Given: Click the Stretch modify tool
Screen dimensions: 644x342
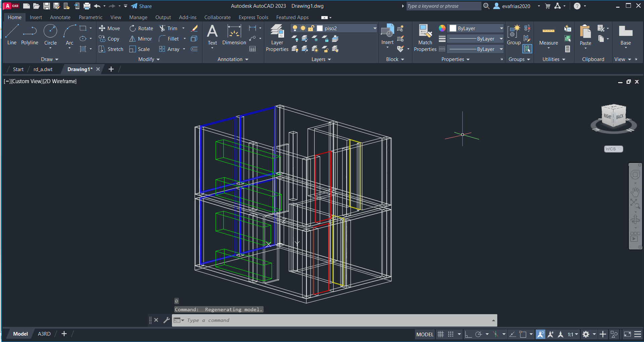Looking at the screenshot, I should pyautogui.click(x=111, y=49).
